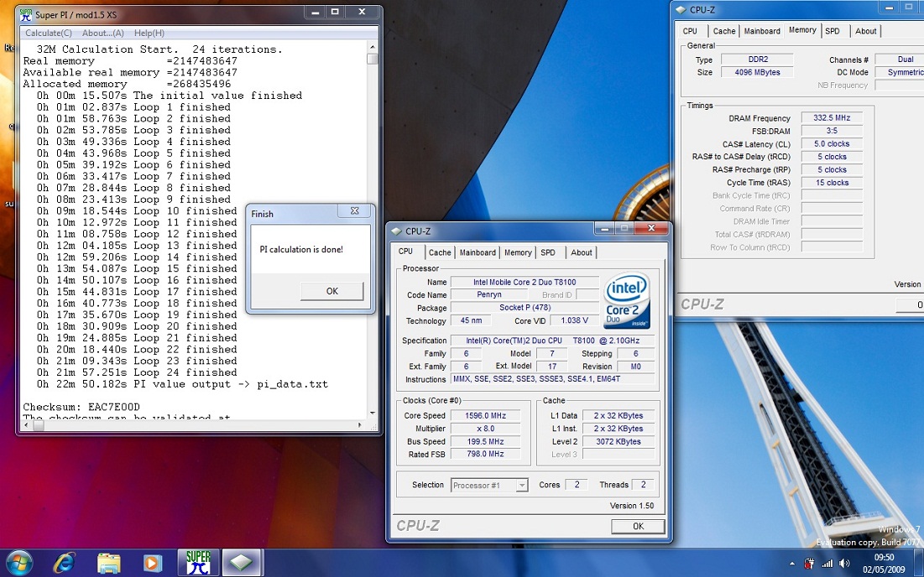Click PI value output pi_data.txt line
Image resolution: width=924 pixels, height=577 pixels.
(182, 384)
